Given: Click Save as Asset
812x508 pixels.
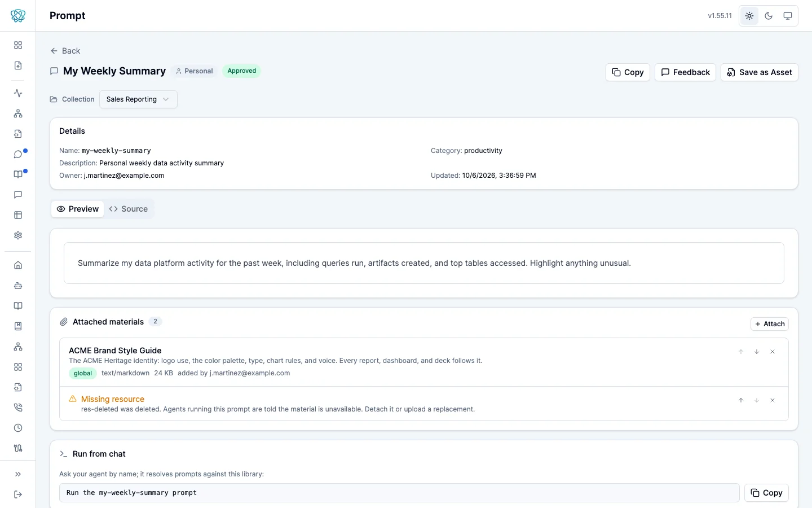Looking at the screenshot, I should pyautogui.click(x=759, y=72).
